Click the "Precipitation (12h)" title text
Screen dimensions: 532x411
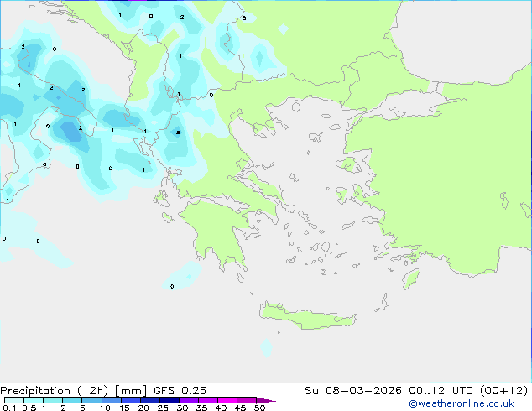(x=54, y=391)
